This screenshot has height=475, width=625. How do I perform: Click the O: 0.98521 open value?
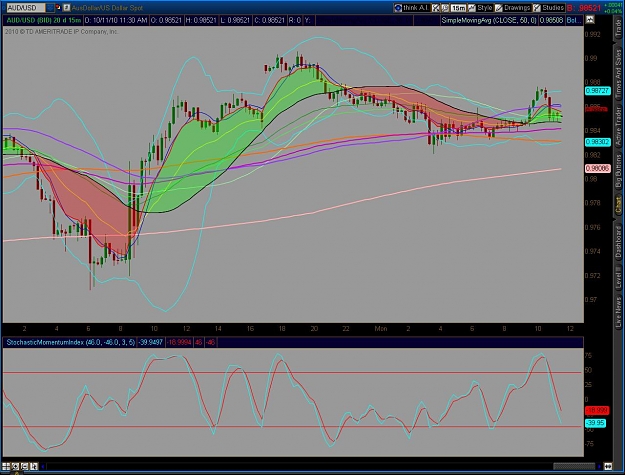[167, 20]
